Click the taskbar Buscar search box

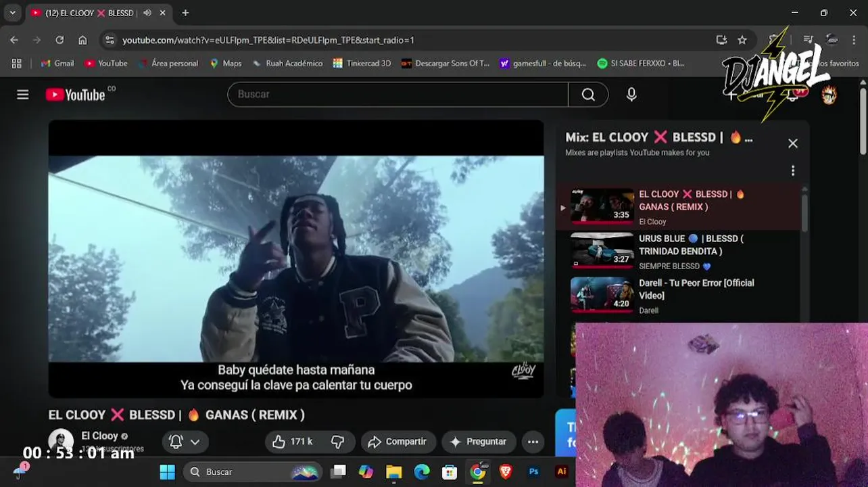(x=253, y=472)
